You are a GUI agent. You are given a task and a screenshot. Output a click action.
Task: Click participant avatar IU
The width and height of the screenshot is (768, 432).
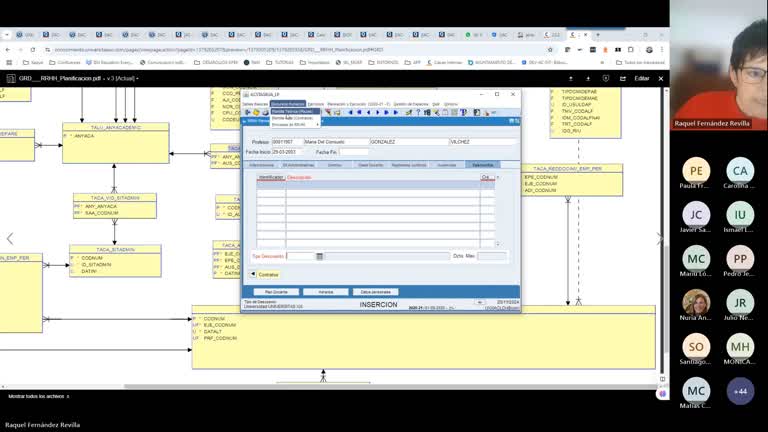pos(740,215)
